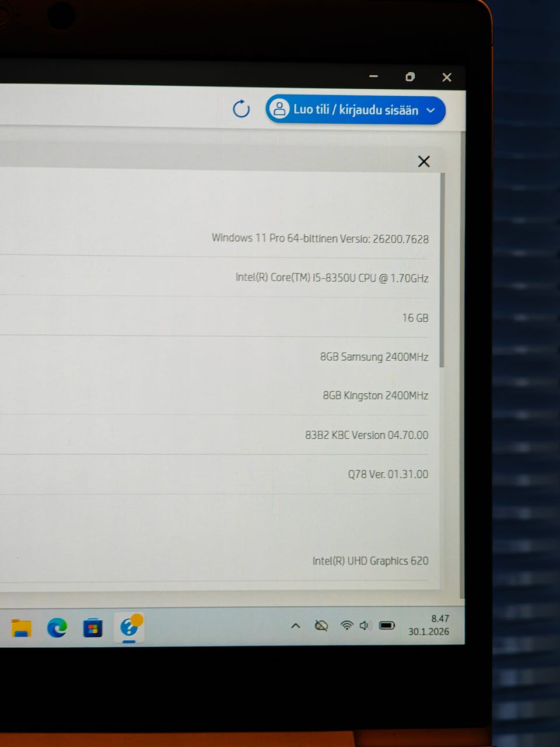Expand the chevron on the sign-in button

coord(431,110)
